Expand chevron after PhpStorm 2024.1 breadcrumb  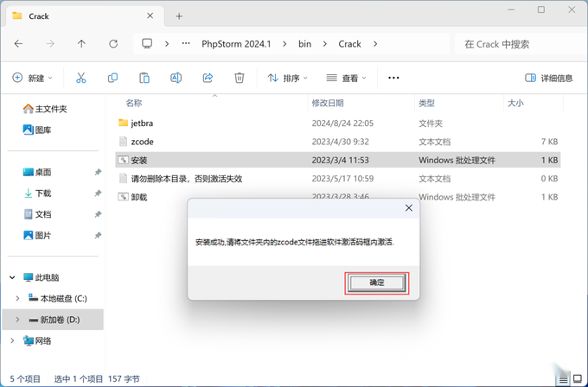pyautogui.click(x=285, y=44)
